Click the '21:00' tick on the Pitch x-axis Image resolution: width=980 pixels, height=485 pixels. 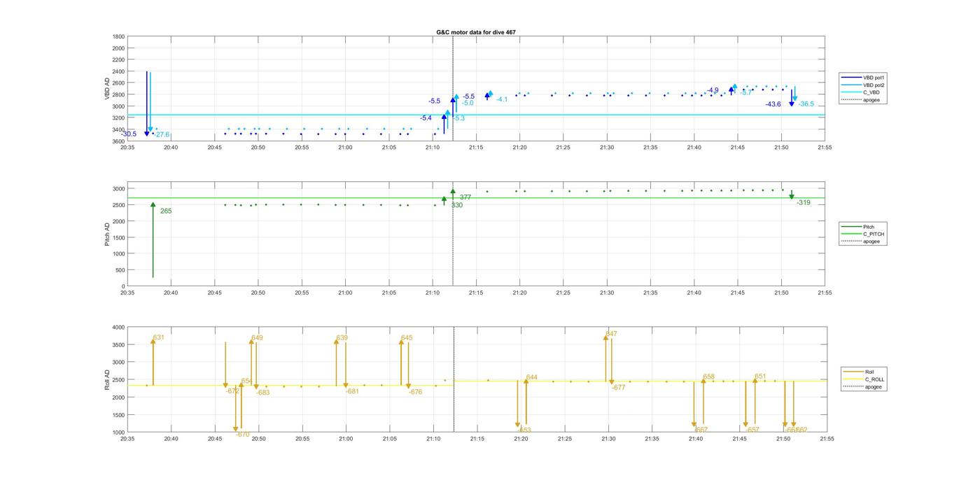click(x=345, y=293)
